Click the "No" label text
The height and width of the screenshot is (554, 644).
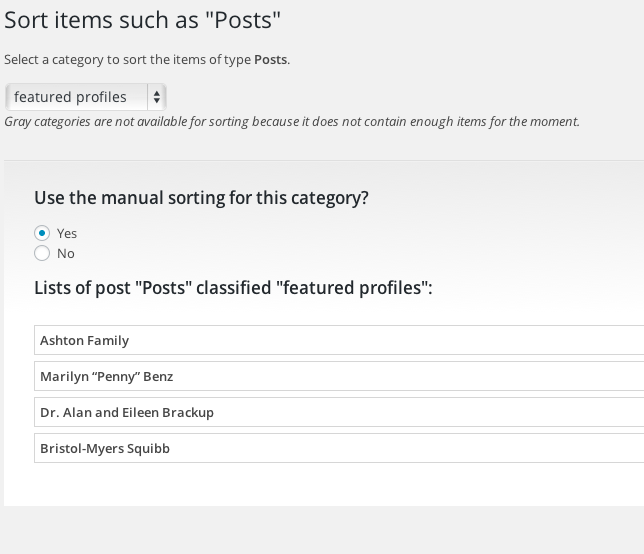tap(66, 253)
